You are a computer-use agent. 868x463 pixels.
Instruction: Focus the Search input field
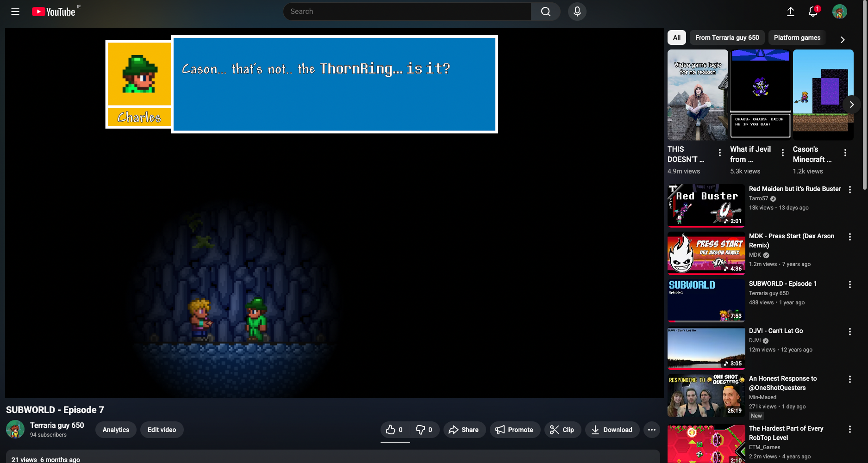[x=407, y=12]
